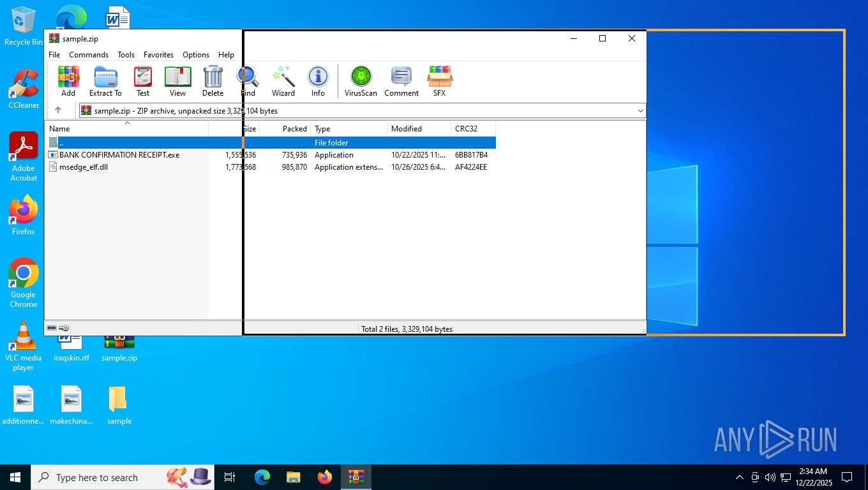Launch the Wizard tool
This screenshot has height=490, width=868.
283,81
